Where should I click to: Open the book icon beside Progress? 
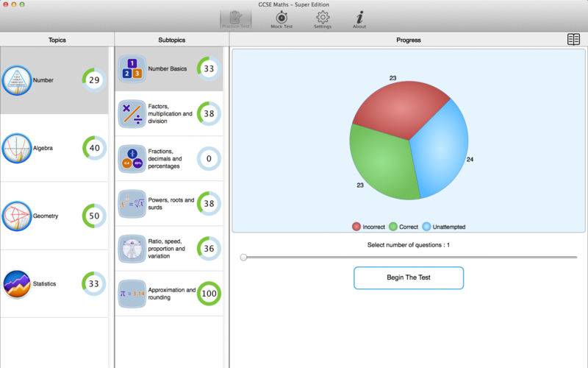click(x=573, y=40)
